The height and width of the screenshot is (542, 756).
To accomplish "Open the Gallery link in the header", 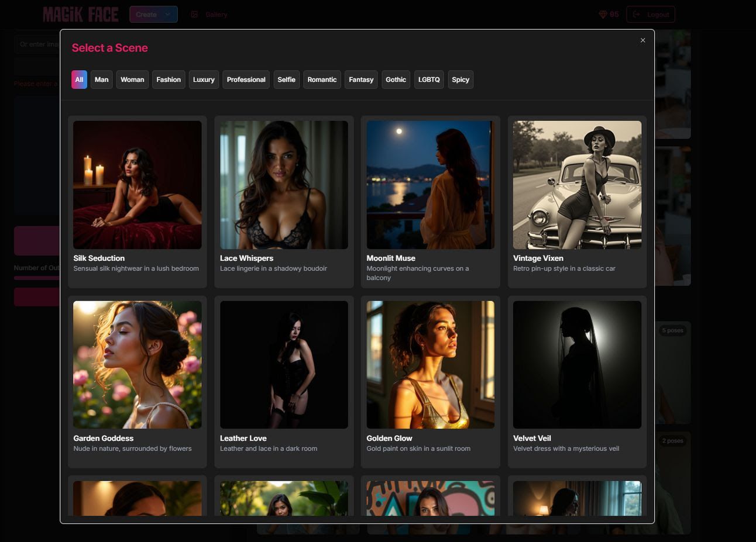I will tap(209, 15).
